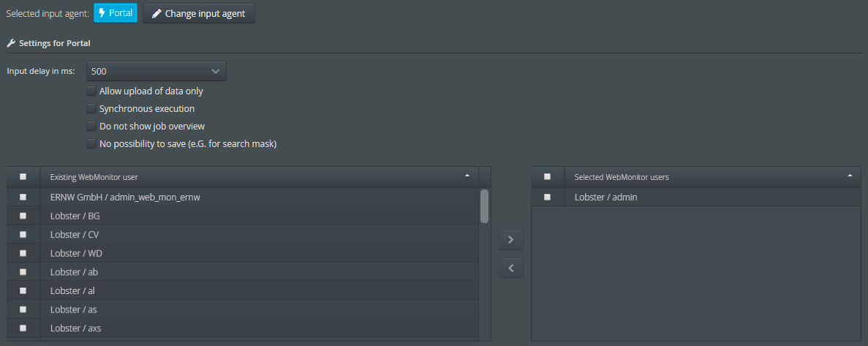Check the ERNW GmbH admin_web_mon_ernw row
868x346 pixels.
tap(23, 197)
